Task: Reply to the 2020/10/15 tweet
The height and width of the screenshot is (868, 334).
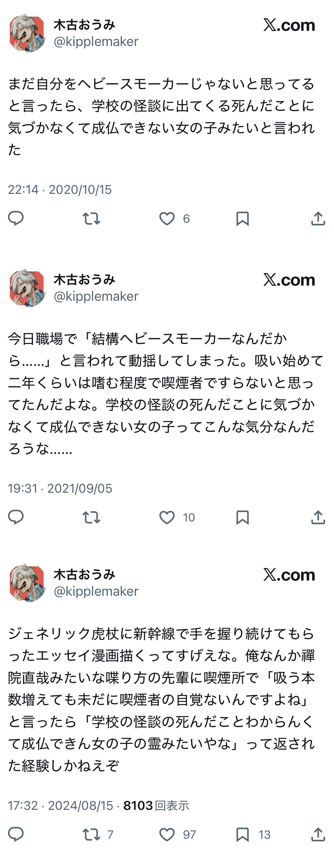Action: click(16, 218)
